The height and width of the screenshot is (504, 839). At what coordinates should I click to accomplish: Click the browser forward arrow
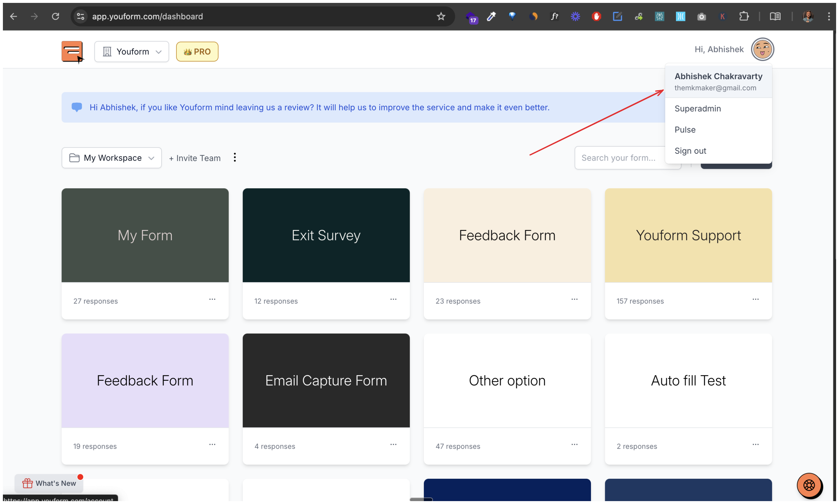coord(34,16)
